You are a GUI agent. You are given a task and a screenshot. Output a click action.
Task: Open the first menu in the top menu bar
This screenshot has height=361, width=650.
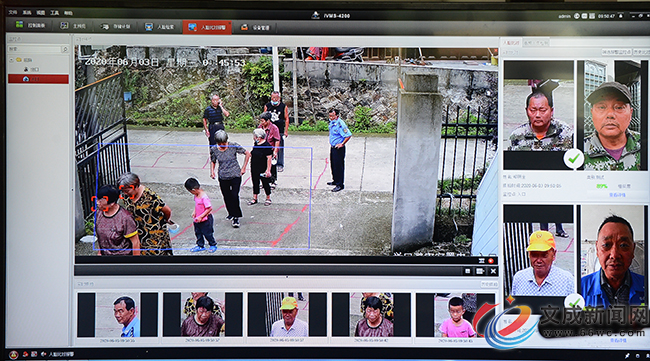[13, 12]
